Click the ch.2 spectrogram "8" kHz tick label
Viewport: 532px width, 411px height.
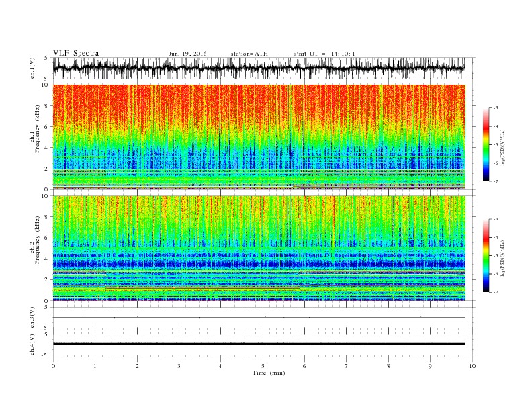click(x=47, y=217)
